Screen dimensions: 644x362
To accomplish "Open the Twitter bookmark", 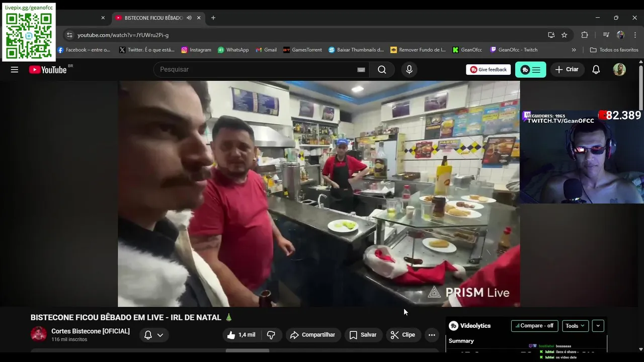I will point(147,50).
